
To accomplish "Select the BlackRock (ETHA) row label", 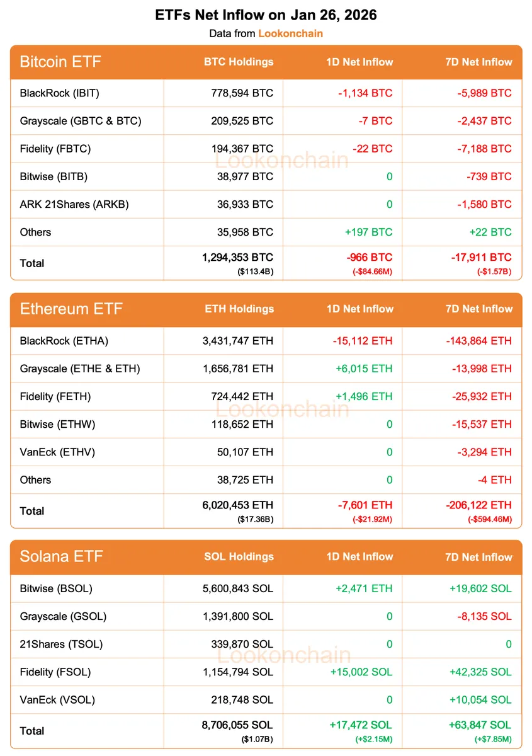I will [x=64, y=341].
